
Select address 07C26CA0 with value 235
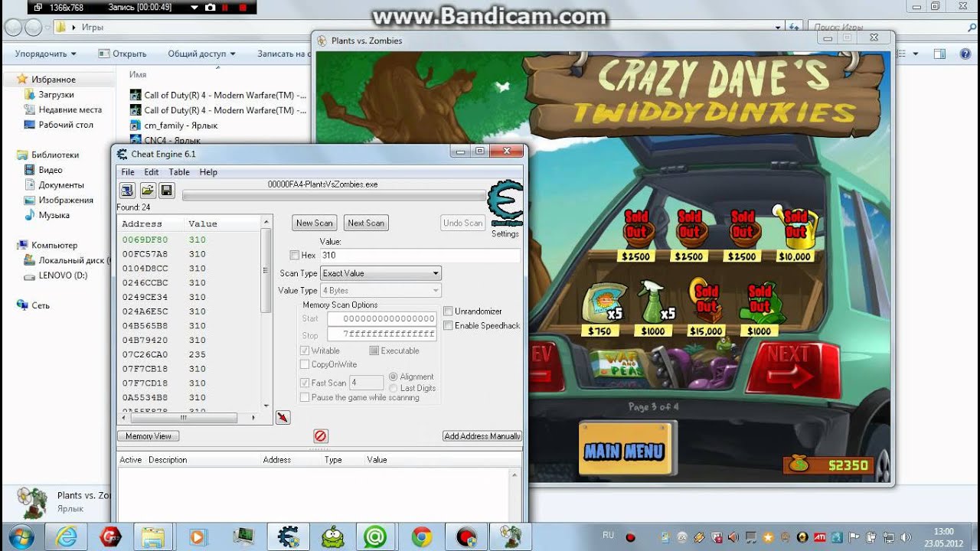[x=190, y=354]
